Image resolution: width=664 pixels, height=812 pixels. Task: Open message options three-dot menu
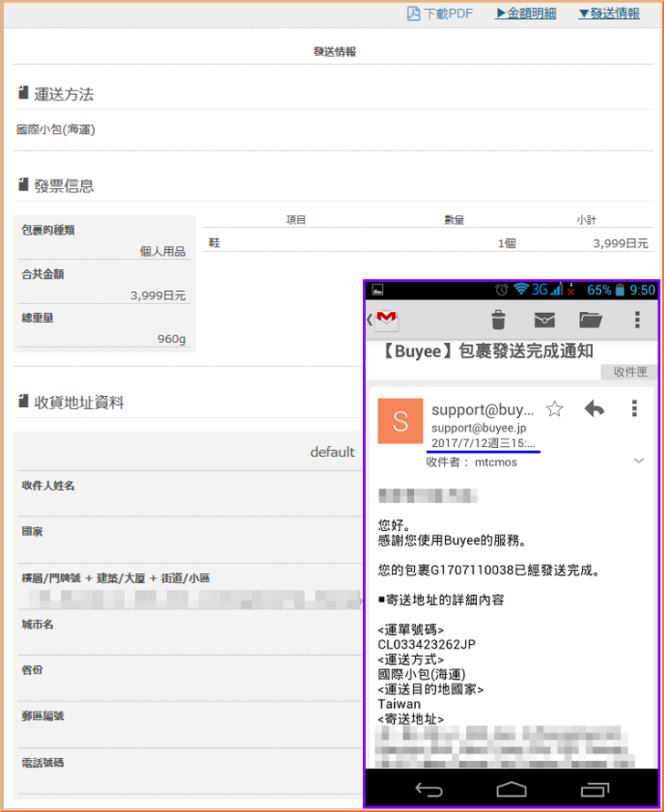click(635, 409)
